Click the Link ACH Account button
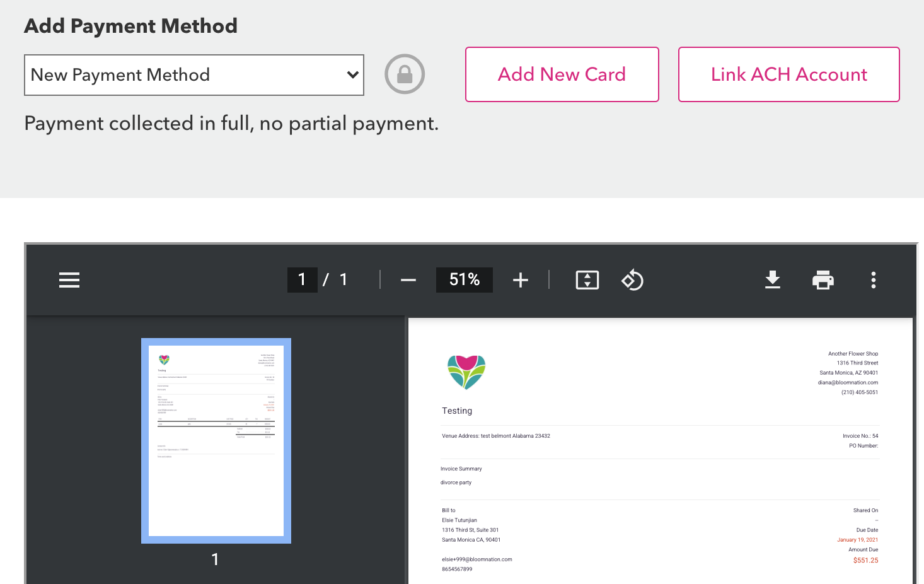The width and height of the screenshot is (924, 584). 789,74
